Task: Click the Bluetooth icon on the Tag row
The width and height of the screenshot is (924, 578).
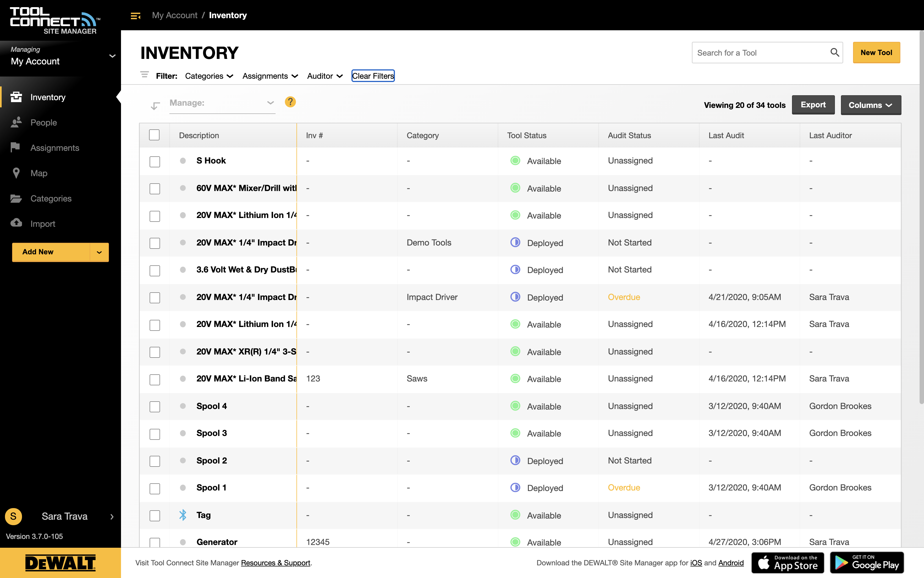Action: tap(183, 515)
